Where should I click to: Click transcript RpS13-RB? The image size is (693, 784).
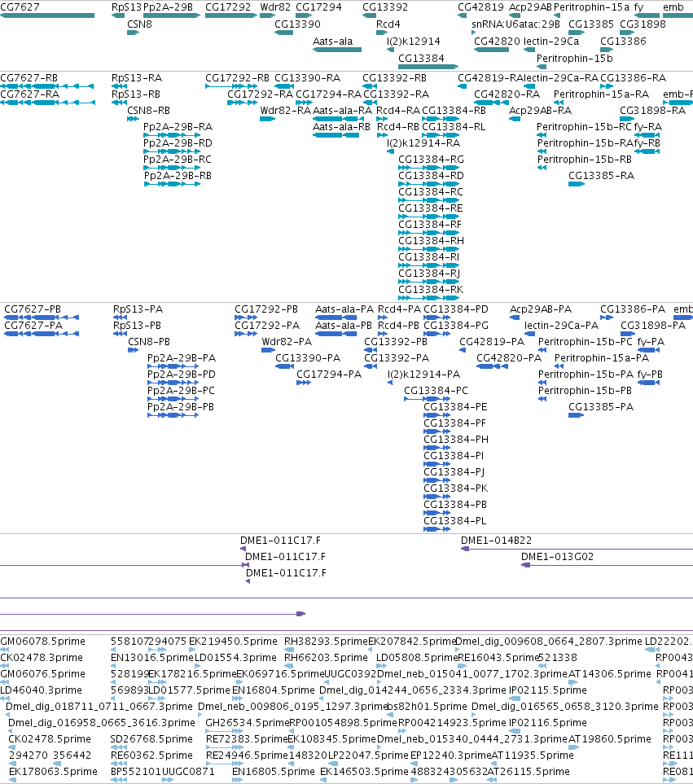[136, 94]
